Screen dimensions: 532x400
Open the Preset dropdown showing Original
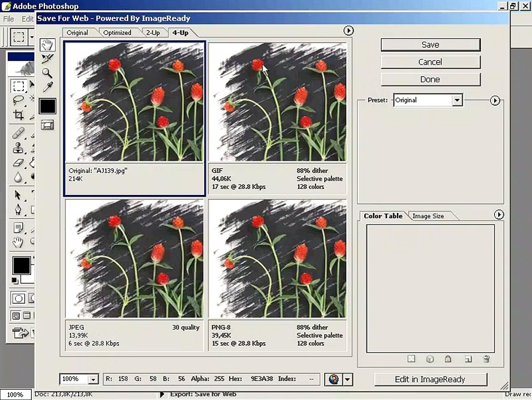[428, 100]
